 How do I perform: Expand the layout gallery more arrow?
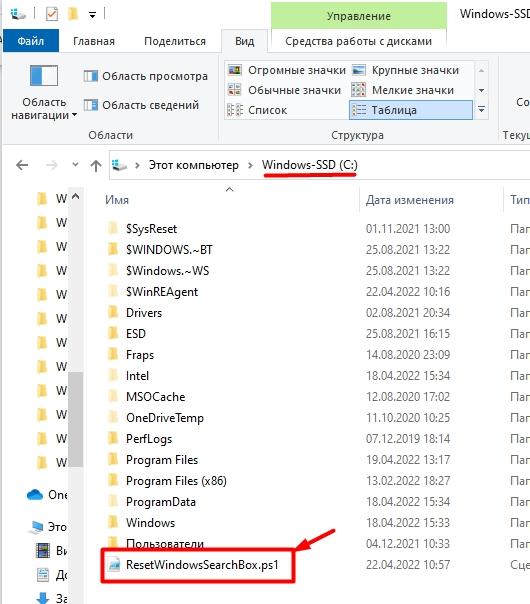[x=481, y=110]
